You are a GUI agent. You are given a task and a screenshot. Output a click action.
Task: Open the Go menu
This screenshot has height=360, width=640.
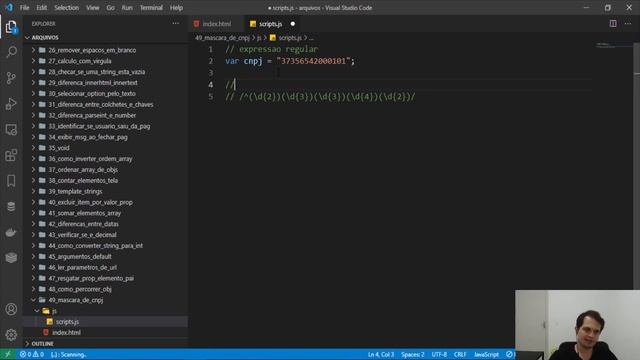tap(110, 7)
